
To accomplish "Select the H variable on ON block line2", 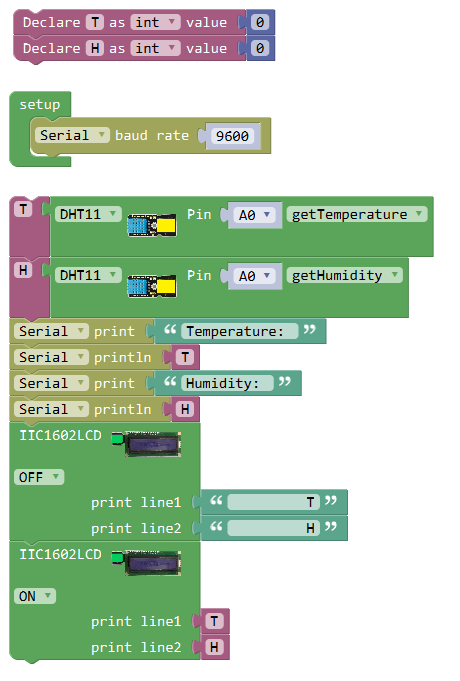I will 214,647.
